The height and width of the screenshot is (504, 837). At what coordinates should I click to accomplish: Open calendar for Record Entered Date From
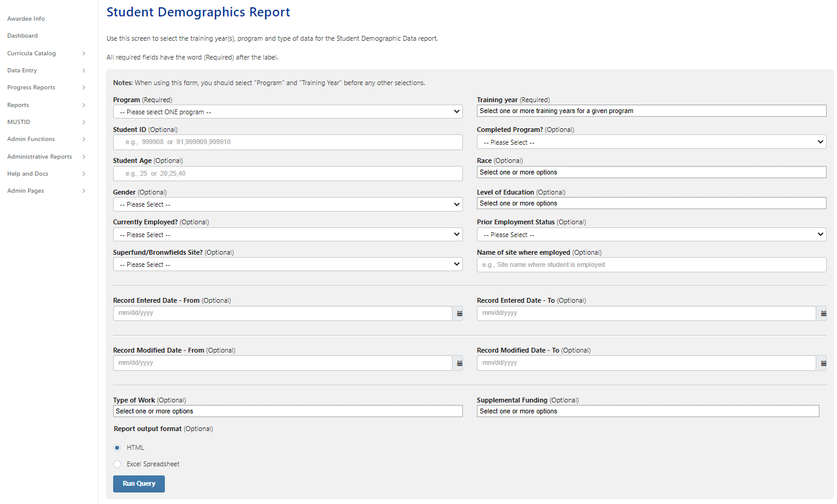tap(459, 314)
